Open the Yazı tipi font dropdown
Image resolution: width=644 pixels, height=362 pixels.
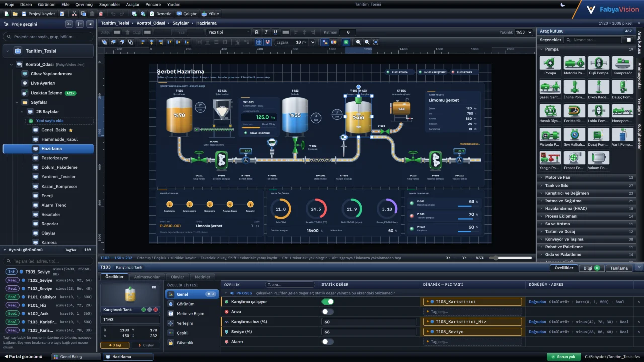click(228, 32)
